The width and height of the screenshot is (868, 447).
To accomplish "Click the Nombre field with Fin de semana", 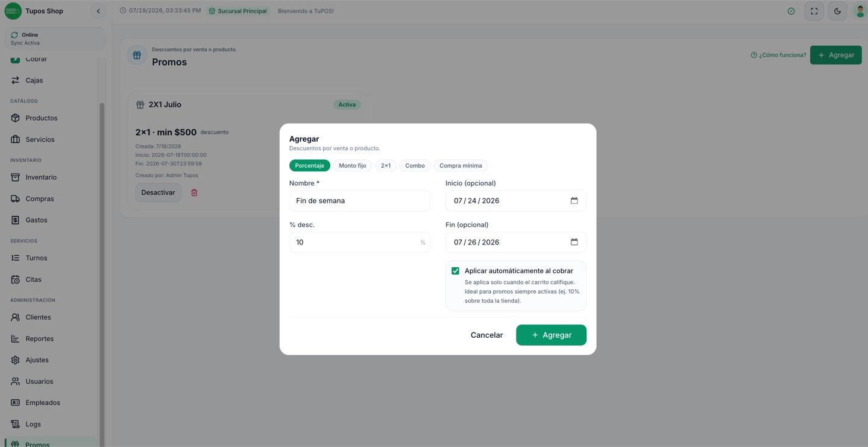I will [x=360, y=200].
